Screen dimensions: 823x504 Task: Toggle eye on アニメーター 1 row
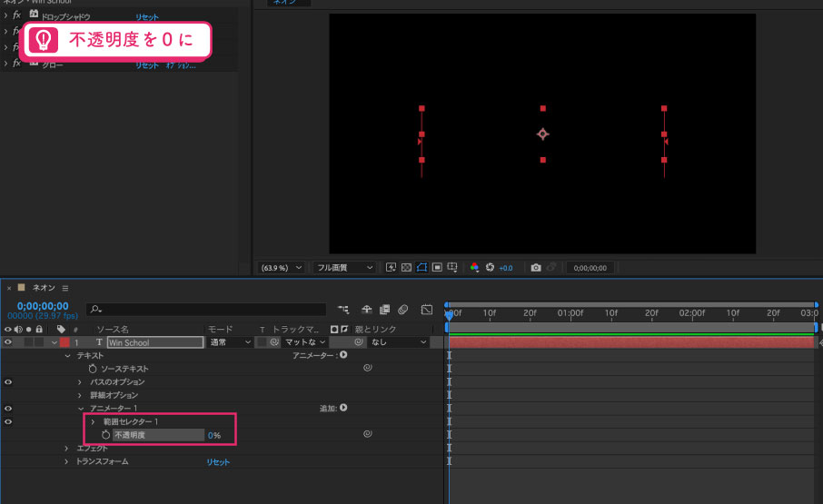pos(8,408)
